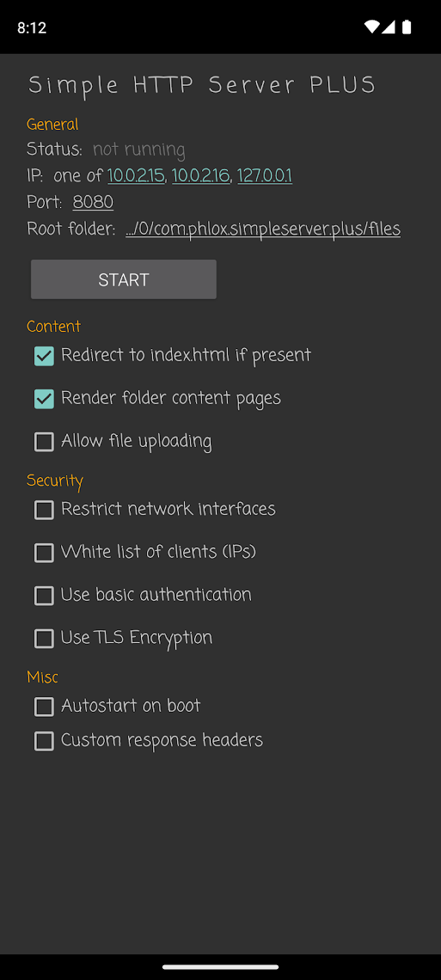
Task: Check Custom response headers option
Action: pyautogui.click(x=44, y=740)
